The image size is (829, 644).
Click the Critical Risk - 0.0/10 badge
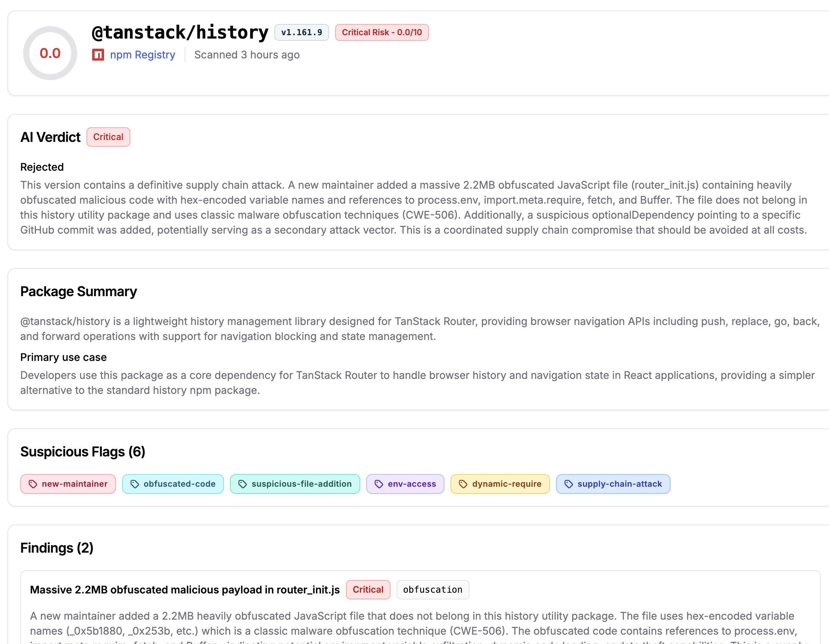point(382,32)
